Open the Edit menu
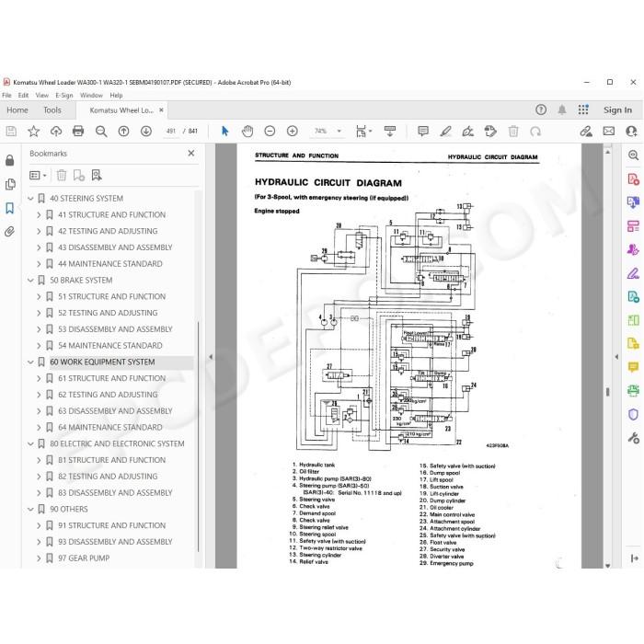644x644 pixels. tap(23, 96)
